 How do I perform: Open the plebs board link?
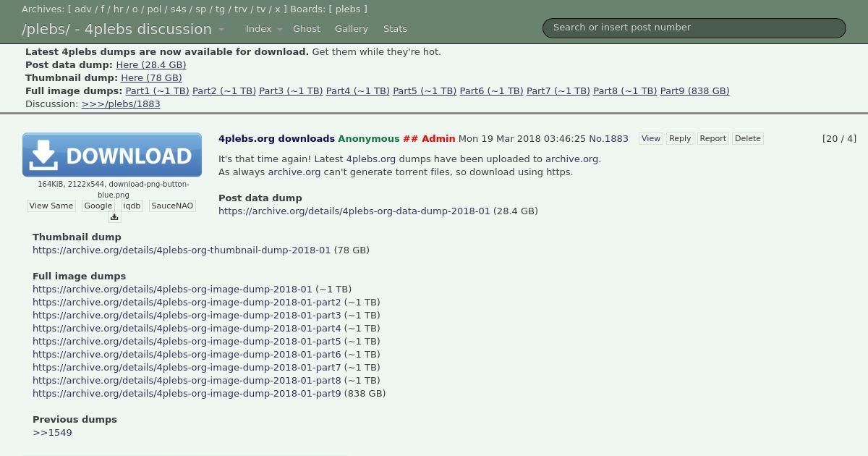coord(348,9)
